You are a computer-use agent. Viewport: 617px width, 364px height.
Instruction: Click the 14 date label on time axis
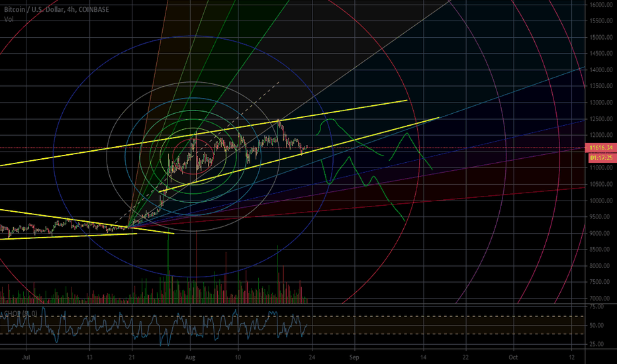[424, 357]
